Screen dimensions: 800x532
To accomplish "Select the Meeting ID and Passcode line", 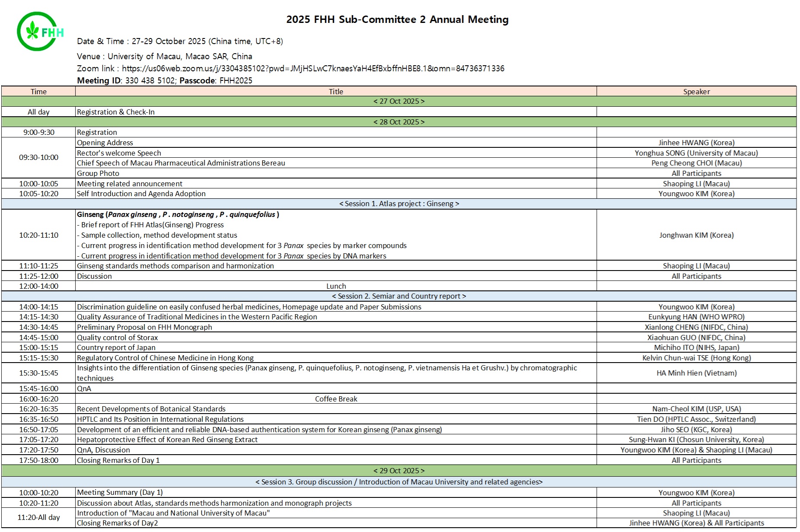I will [164, 80].
